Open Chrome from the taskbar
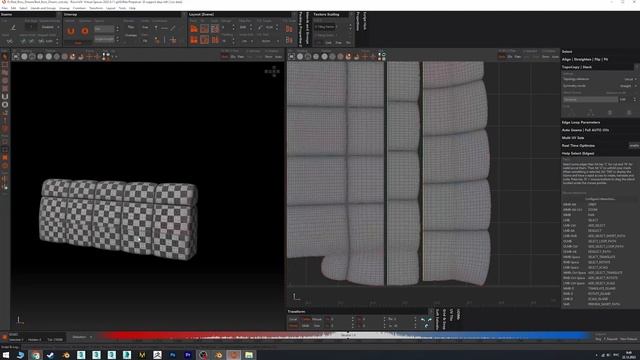Screen dimensions: 640x360 36,355
